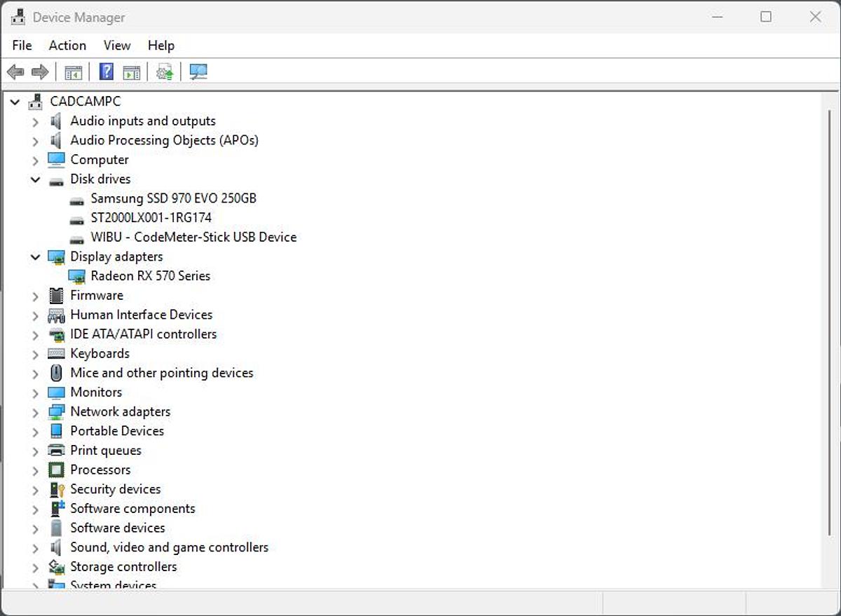Click the Device Manager title bar icon
The height and width of the screenshot is (616, 841).
coord(18,17)
